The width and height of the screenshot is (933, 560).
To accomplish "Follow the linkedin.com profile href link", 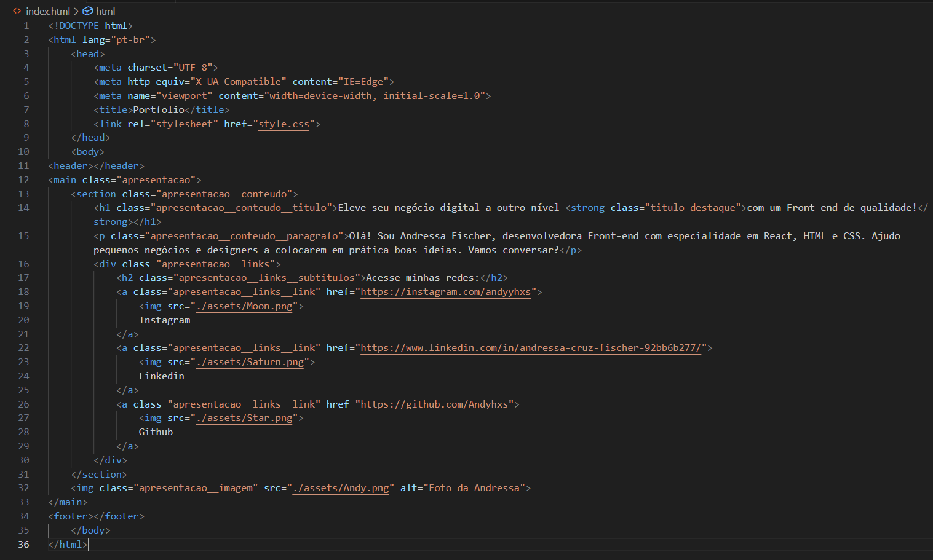I will click(531, 347).
